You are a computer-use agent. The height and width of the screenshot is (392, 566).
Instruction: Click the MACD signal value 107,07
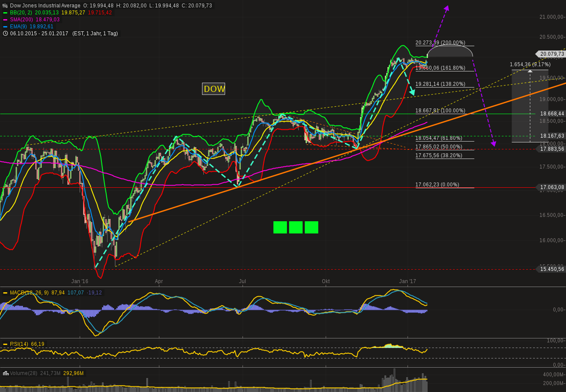coord(76,293)
